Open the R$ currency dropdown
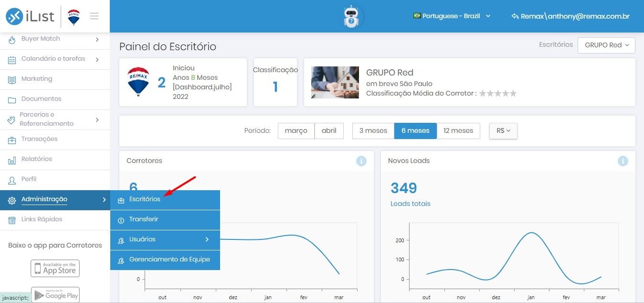The width and height of the screenshot is (644, 303). [x=503, y=130]
